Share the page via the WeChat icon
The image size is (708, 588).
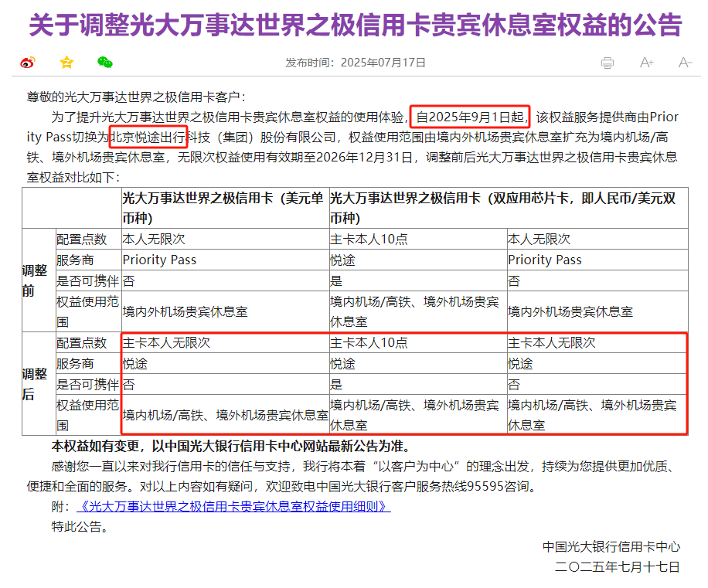106,63
